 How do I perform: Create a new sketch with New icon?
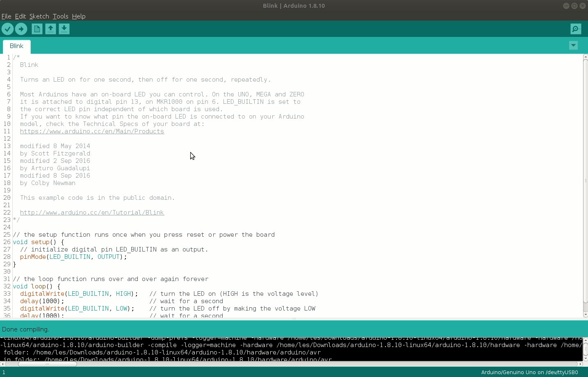click(37, 29)
